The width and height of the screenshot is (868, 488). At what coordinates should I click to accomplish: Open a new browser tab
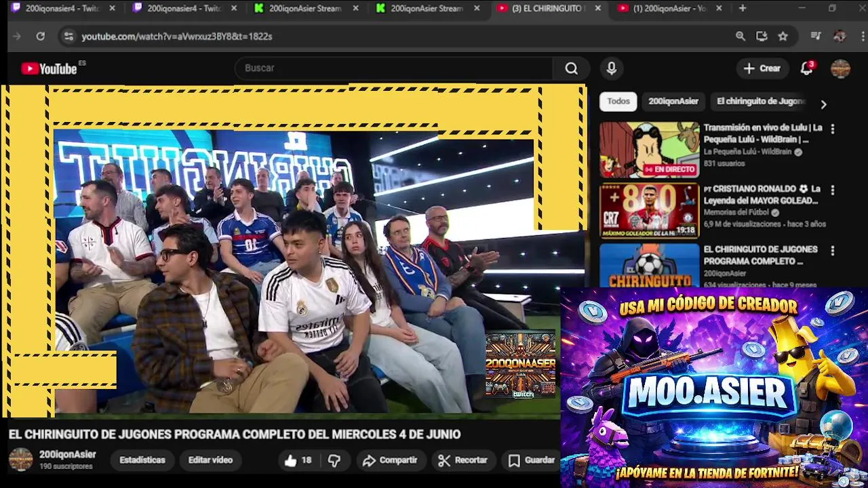[743, 8]
